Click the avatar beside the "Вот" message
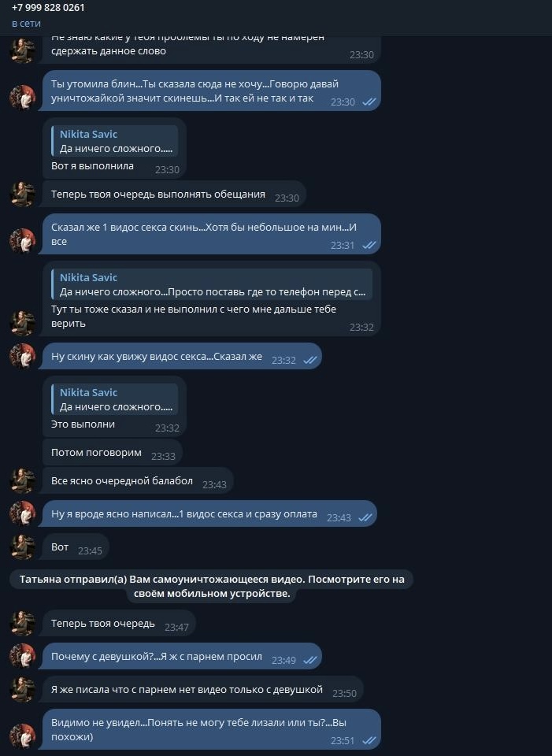The height and width of the screenshot is (756, 552). [22, 547]
